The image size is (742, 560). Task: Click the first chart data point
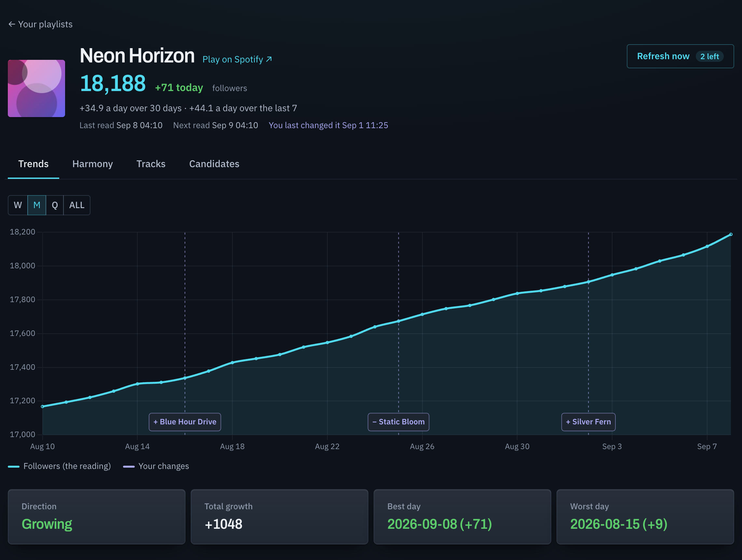(42, 407)
